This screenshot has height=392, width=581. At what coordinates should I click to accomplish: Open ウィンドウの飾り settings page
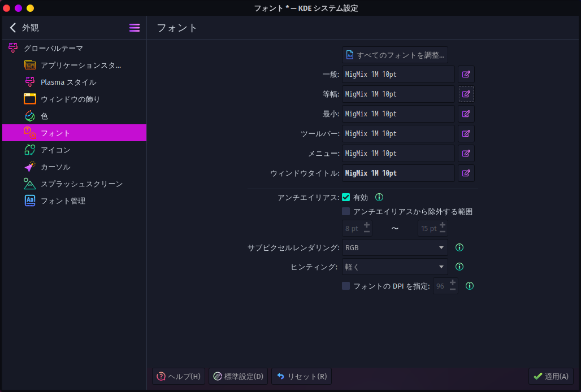point(74,99)
